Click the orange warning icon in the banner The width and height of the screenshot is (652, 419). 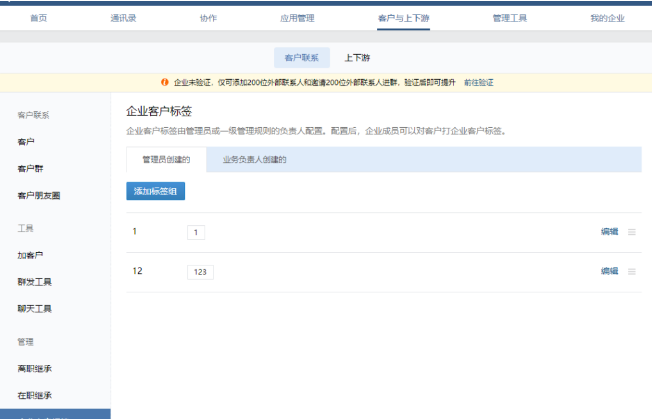[x=165, y=82]
